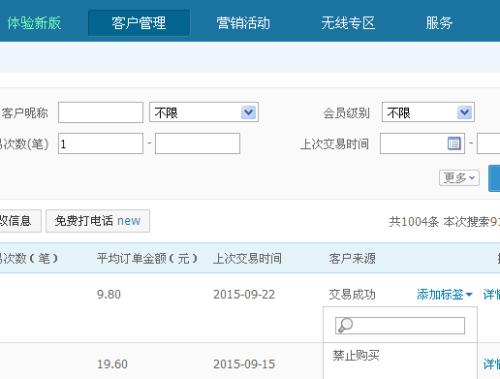The width and height of the screenshot is (500, 379).
Task: Select the 2015-09-22 date cell
Action: (244, 295)
